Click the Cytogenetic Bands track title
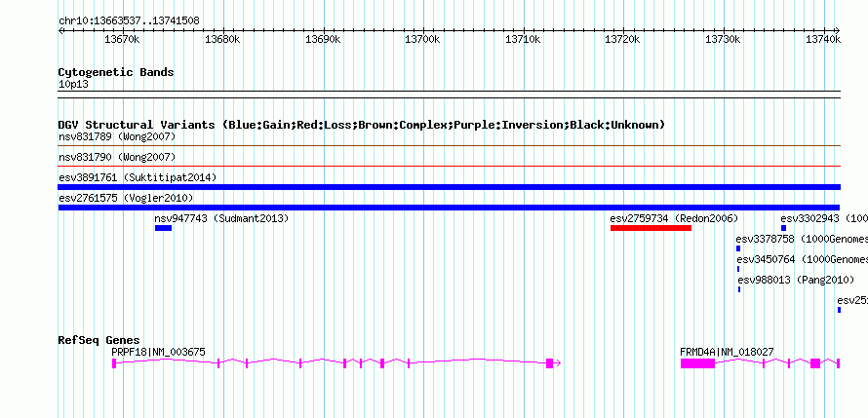Image resolution: width=868 pixels, height=418 pixels. pyautogui.click(x=116, y=72)
